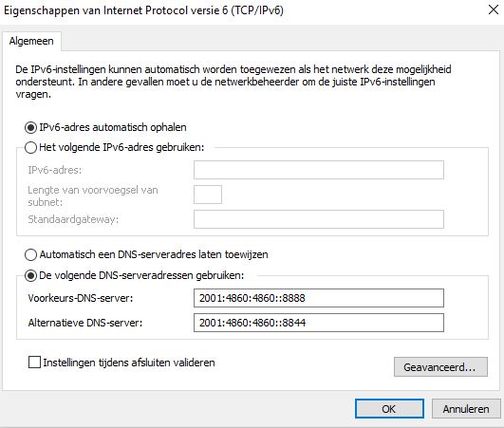Select the Algemeen tab
Viewport: 504px width, 428px height.
[x=31, y=41]
